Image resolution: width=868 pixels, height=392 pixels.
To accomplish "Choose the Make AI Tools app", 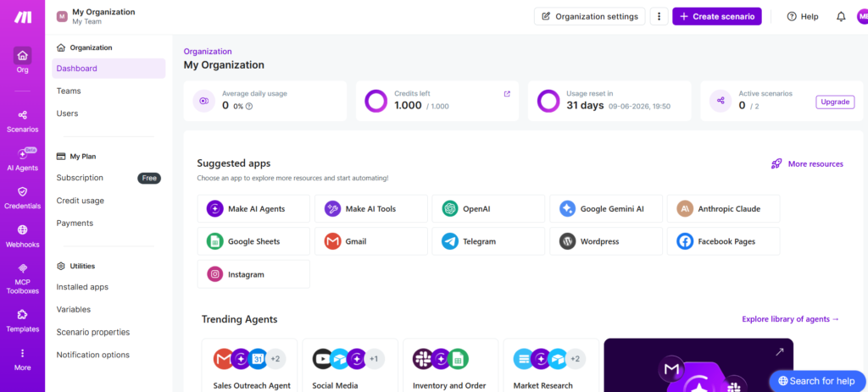I will click(x=371, y=209).
